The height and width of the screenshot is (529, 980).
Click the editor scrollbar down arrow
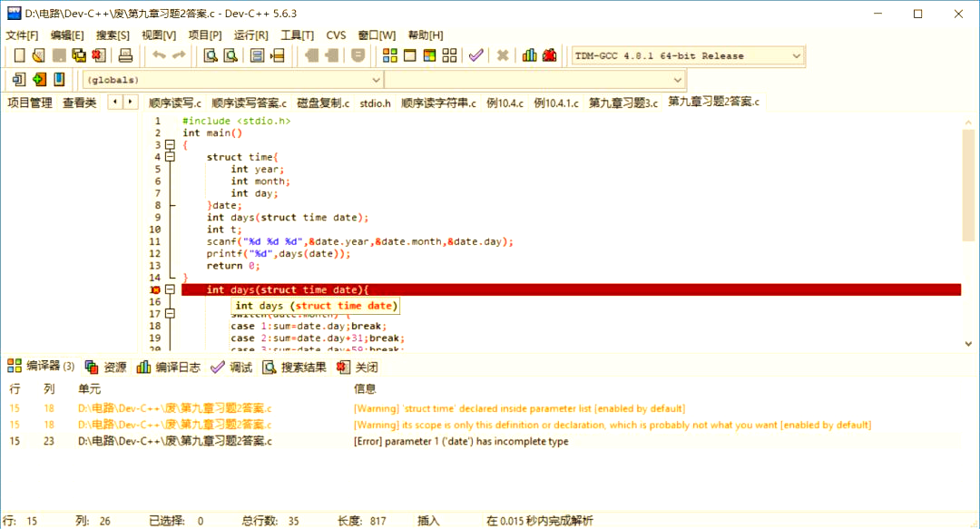pos(968,344)
